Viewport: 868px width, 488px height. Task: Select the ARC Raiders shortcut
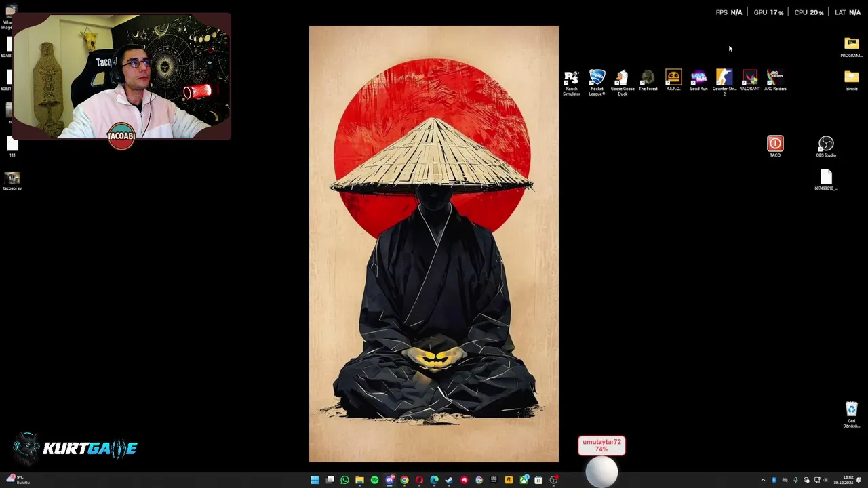pos(775,80)
